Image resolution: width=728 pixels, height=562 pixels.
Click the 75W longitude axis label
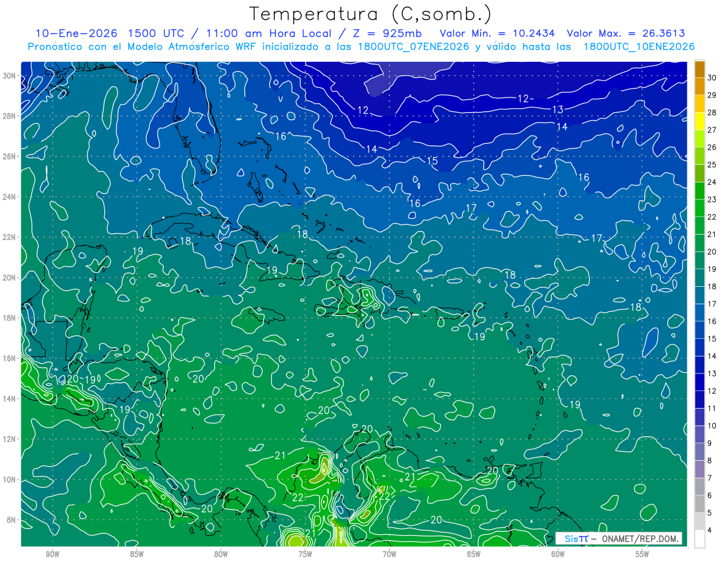[x=305, y=554]
